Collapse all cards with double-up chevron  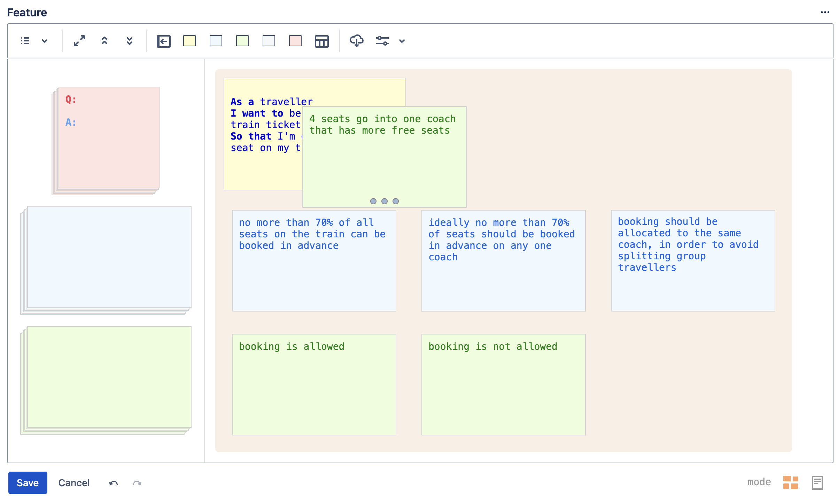(x=104, y=41)
